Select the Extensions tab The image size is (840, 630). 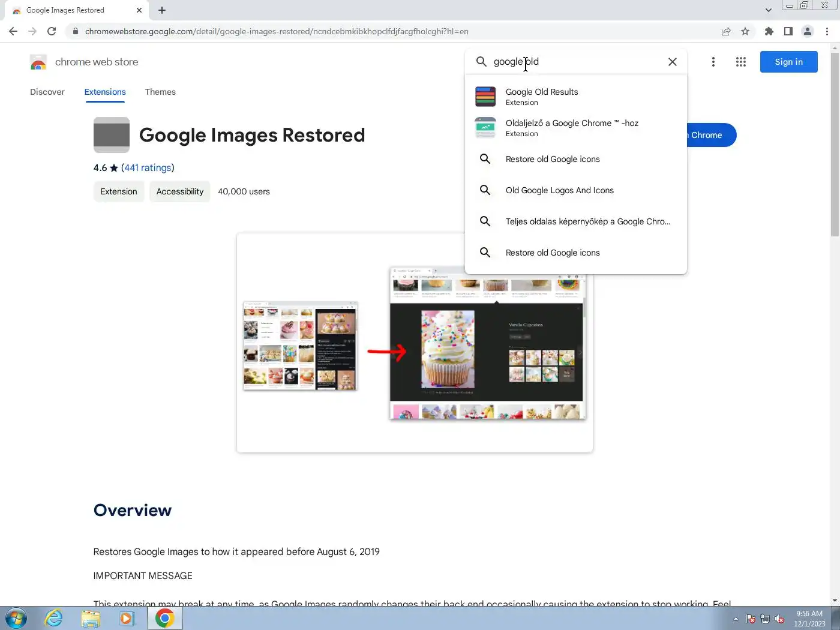point(105,92)
